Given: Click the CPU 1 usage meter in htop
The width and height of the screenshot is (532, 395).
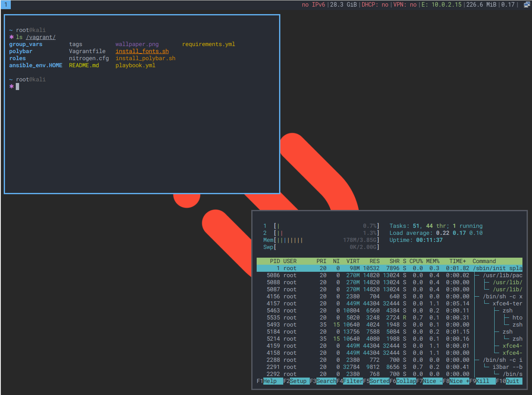Looking at the screenshot, I should click(321, 226).
